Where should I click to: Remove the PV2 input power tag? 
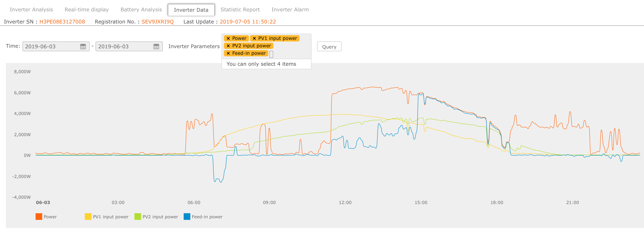[x=228, y=46]
